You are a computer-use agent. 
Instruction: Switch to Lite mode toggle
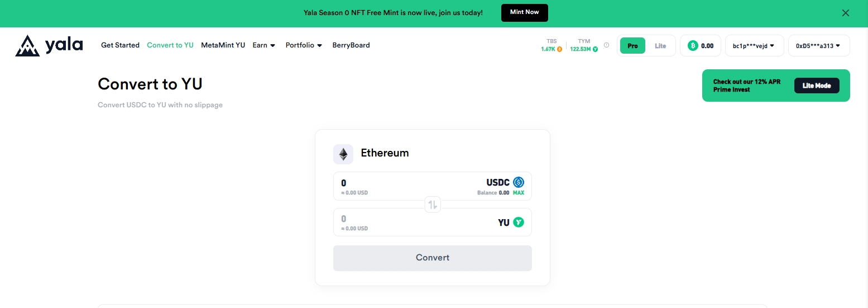660,46
